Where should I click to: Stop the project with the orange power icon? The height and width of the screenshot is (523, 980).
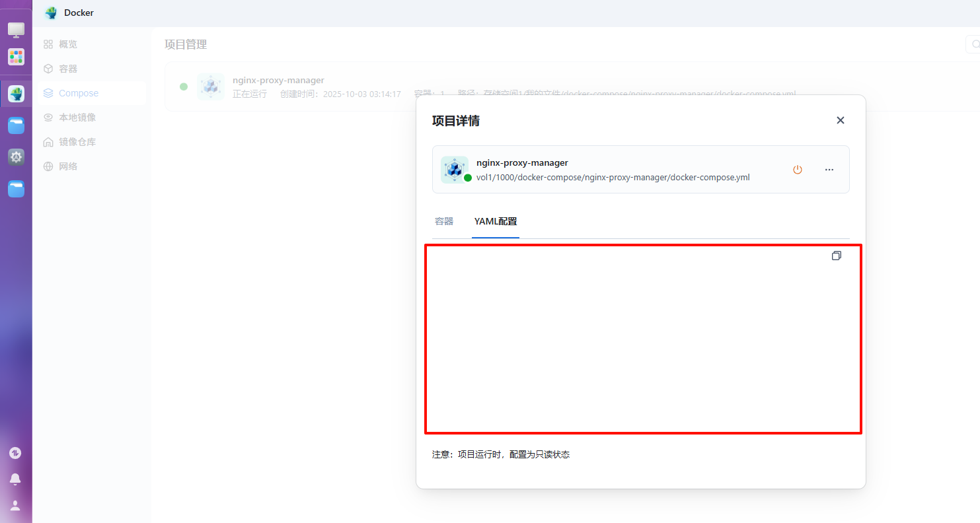click(x=798, y=170)
